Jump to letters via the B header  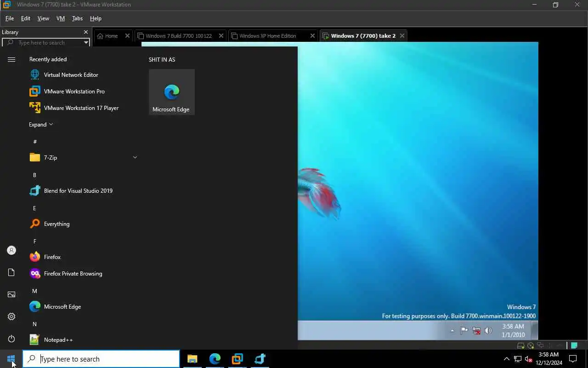click(x=34, y=175)
